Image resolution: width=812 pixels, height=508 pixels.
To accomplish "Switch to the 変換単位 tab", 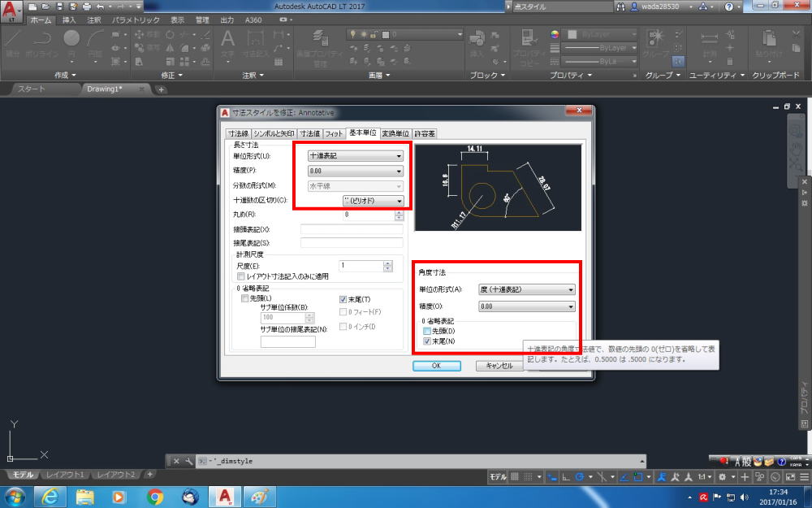I will [x=395, y=134].
